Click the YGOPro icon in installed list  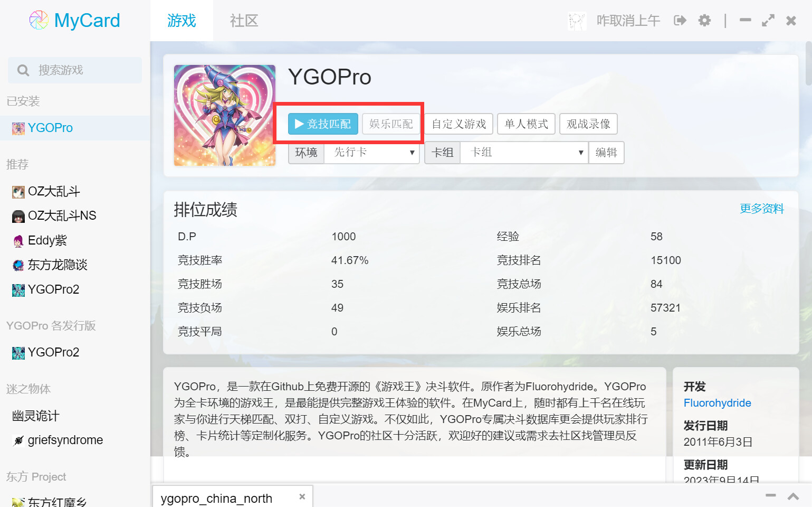click(x=18, y=128)
